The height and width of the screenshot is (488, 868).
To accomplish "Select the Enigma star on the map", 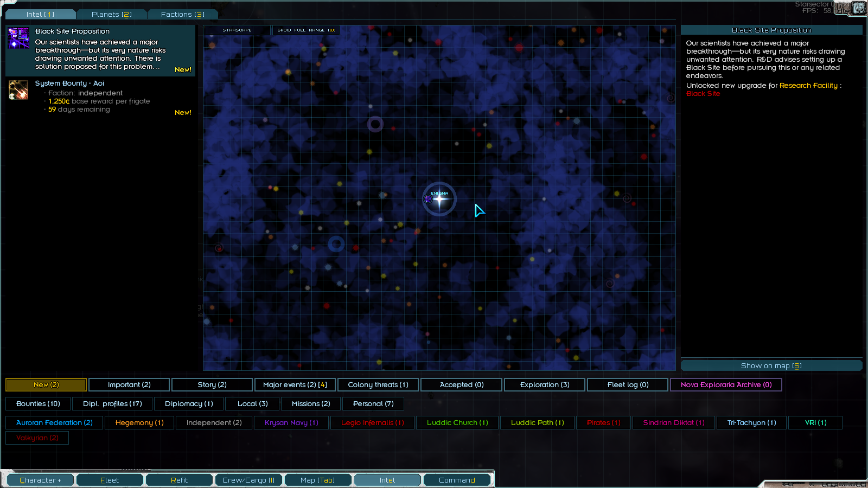I will point(439,199).
